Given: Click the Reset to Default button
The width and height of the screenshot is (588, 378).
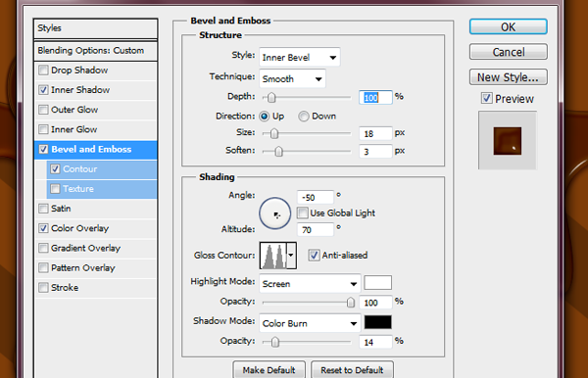Looking at the screenshot, I should [x=352, y=370].
